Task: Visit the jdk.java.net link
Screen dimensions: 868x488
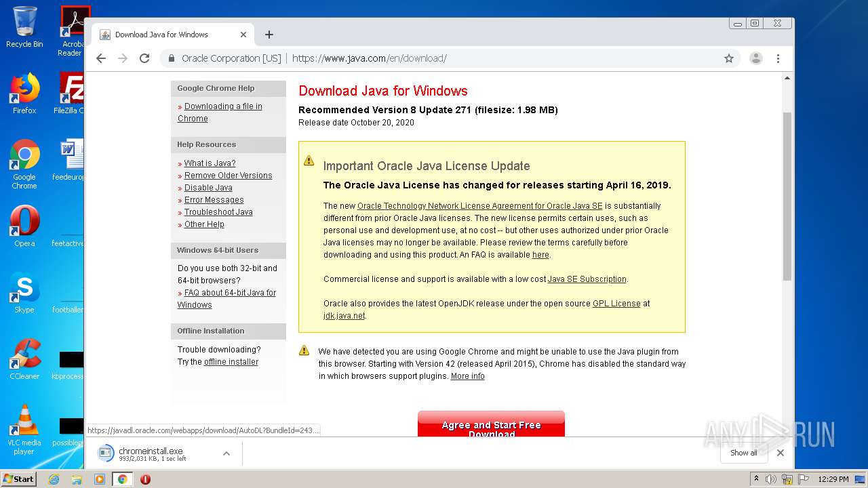Action: [344, 316]
